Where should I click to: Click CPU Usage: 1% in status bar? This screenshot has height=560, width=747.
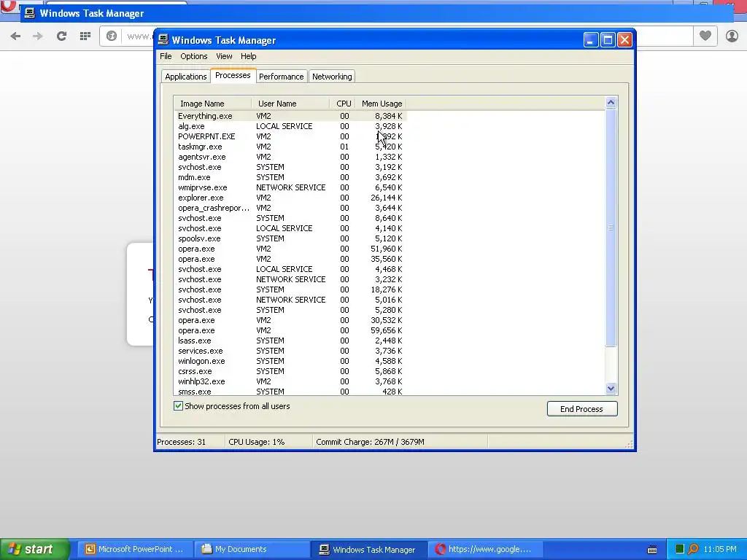(256, 442)
